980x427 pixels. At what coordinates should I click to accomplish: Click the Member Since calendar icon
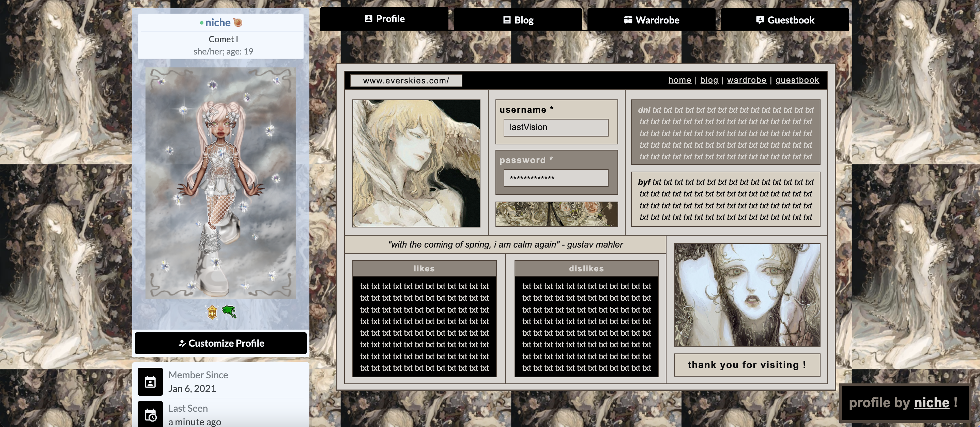click(150, 381)
